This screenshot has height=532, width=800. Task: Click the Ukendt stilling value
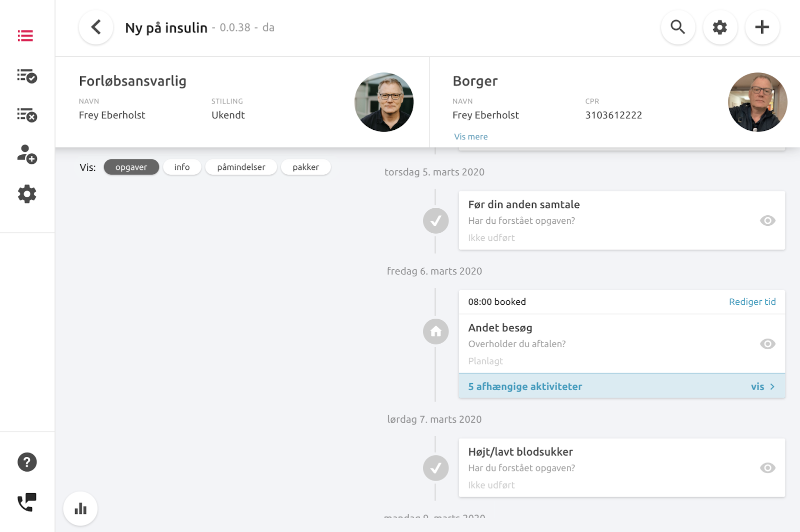[228, 115]
